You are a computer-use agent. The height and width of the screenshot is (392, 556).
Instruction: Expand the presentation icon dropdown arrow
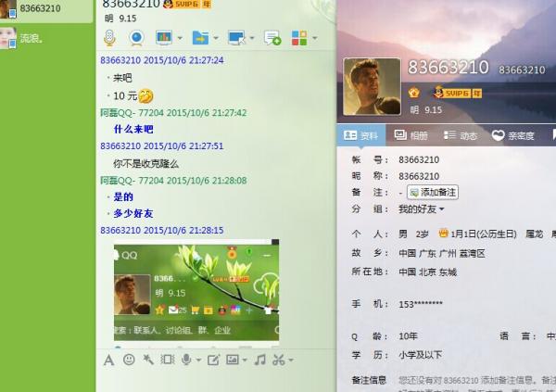(x=180, y=38)
